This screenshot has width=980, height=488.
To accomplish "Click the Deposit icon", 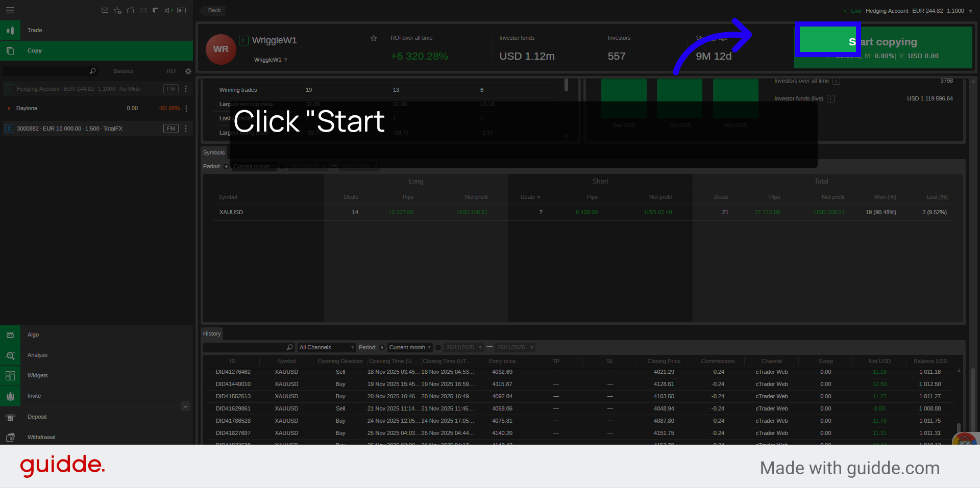I will [10, 417].
